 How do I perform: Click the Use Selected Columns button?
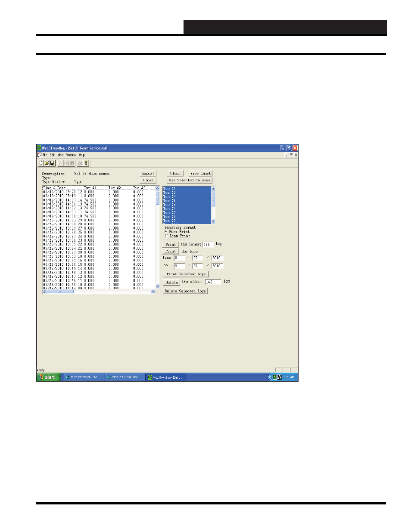pos(190,180)
